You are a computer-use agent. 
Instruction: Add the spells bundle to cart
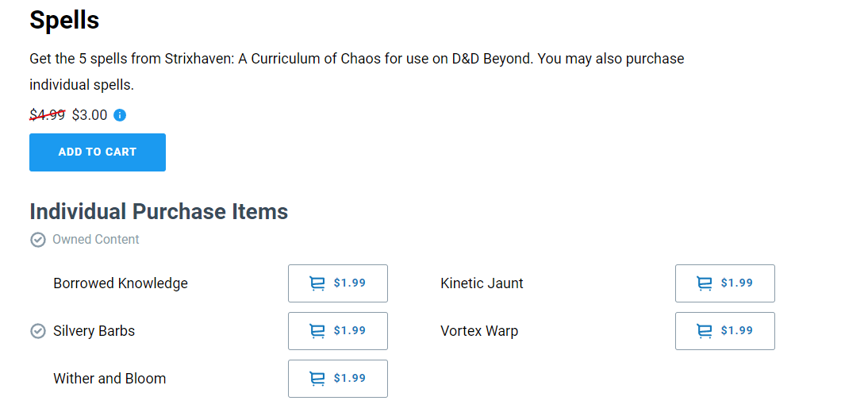(98, 152)
